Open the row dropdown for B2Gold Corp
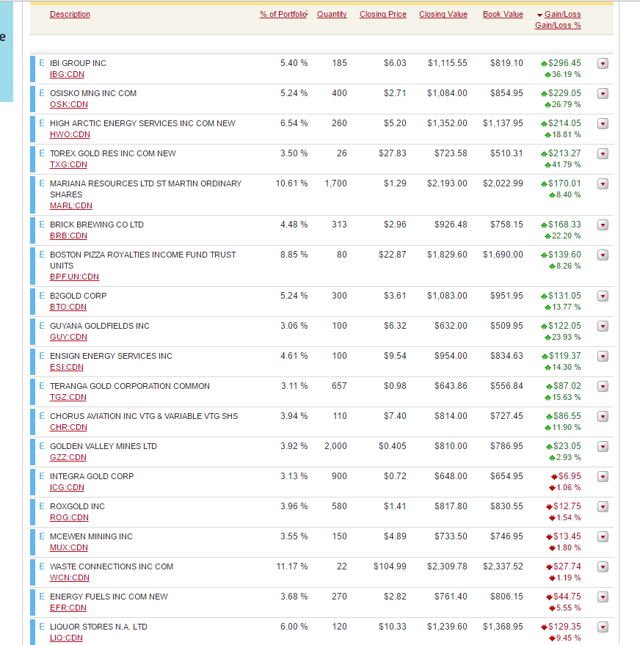Viewport: 640px width, 645px height. pyautogui.click(x=603, y=296)
